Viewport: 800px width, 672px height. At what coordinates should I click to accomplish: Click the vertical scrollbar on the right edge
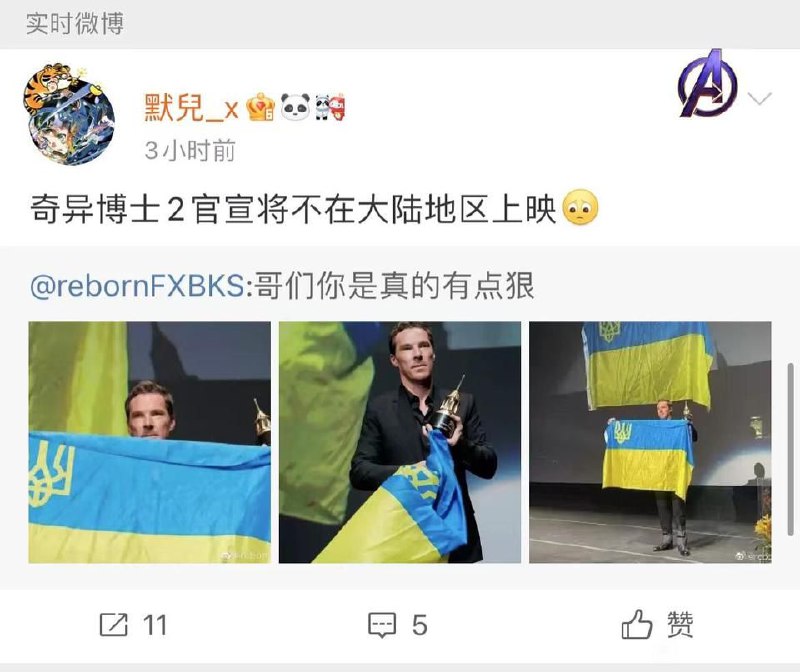click(x=791, y=449)
